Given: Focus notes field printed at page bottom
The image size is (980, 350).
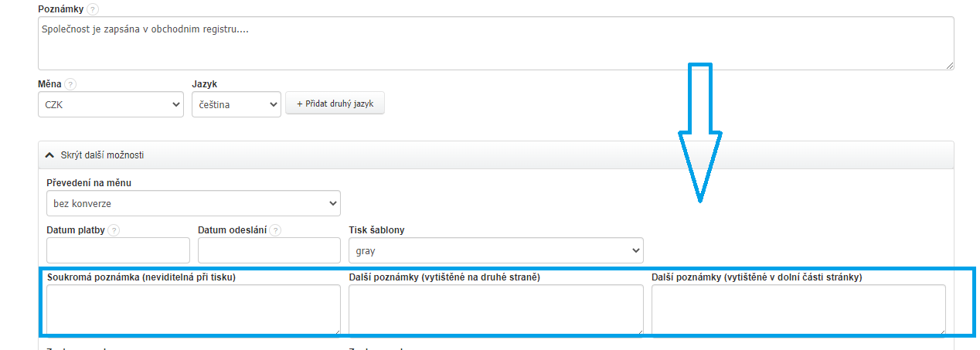Looking at the screenshot, I should click(798, 308).
